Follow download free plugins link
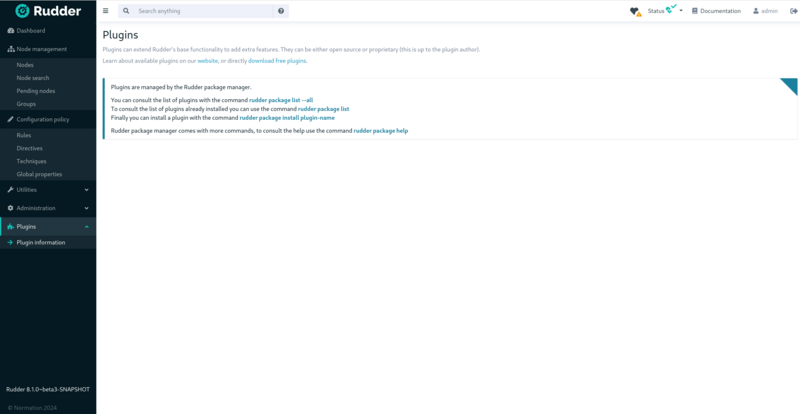The width and height of the screenshot is (800, 414). [x=278, y=61]
